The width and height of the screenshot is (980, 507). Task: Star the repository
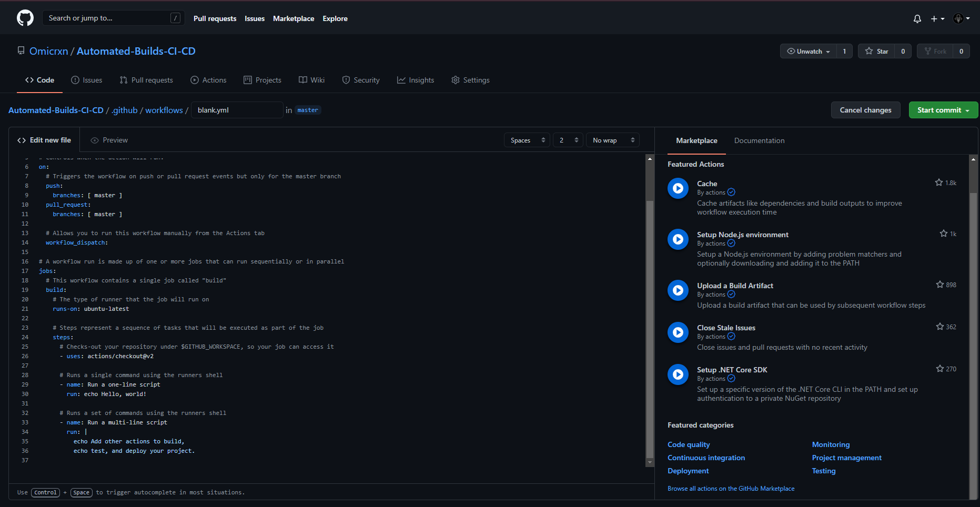(x=876, y=51)
